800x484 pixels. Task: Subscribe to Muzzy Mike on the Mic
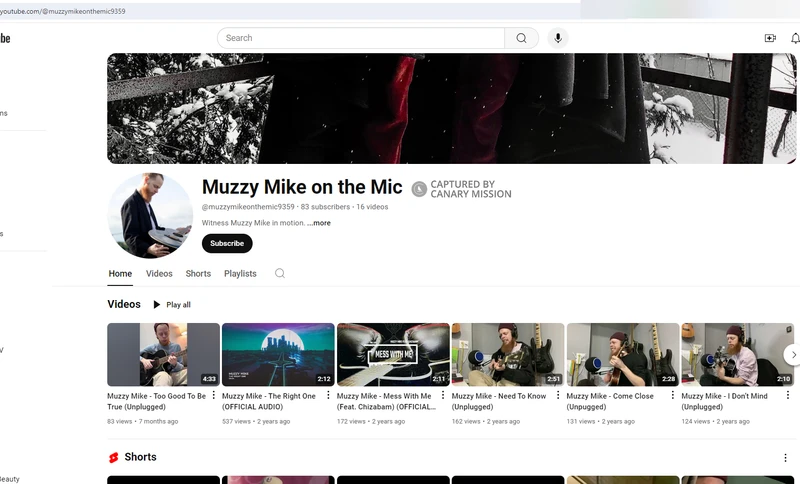(227, 243)
